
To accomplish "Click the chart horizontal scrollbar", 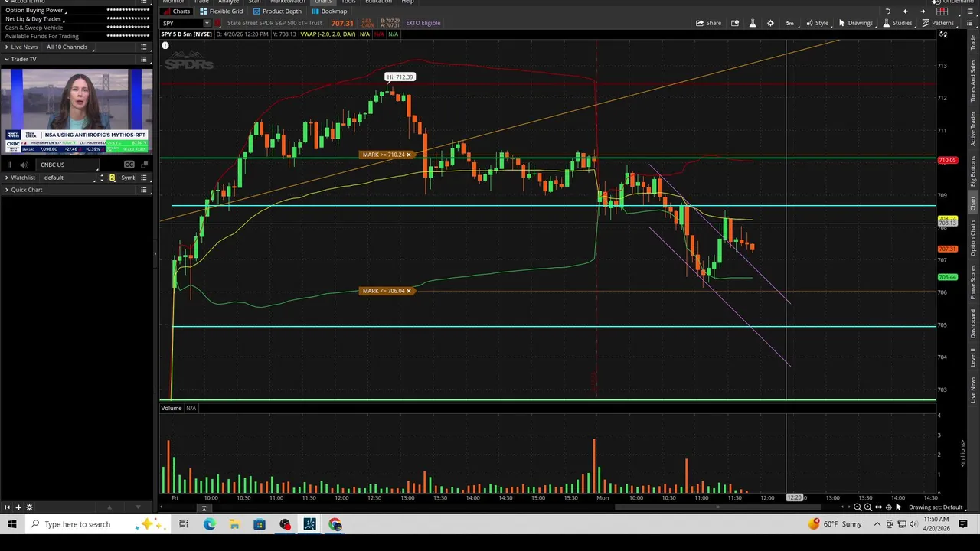I will (x=717, y=507).
